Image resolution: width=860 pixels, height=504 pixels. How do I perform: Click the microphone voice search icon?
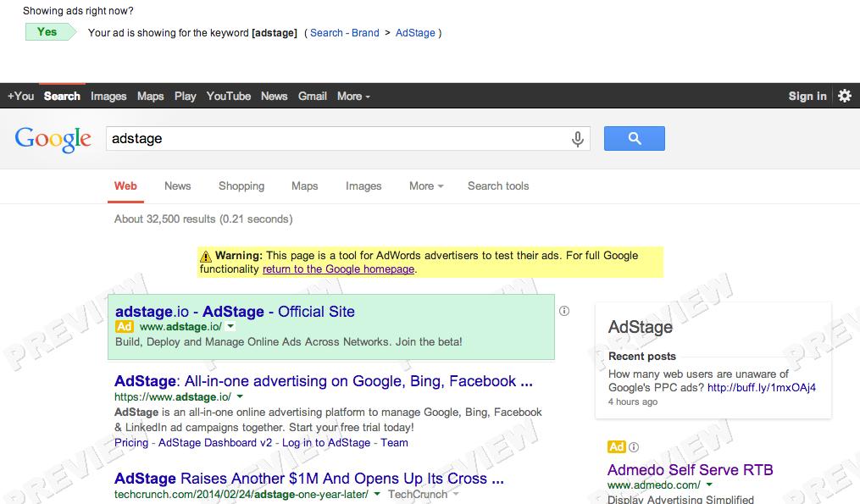point(578,139)
